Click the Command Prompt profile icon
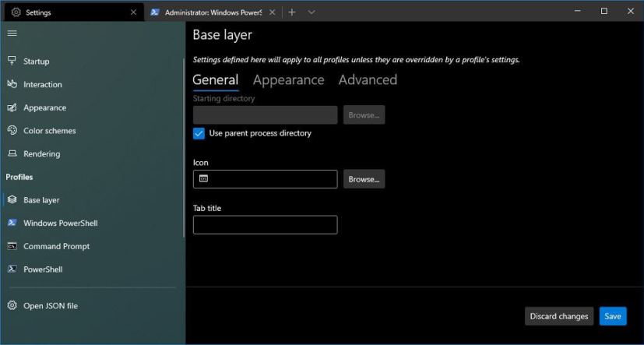Image resolution: width=644 pixels, height=345 pixels. (12, 246)
